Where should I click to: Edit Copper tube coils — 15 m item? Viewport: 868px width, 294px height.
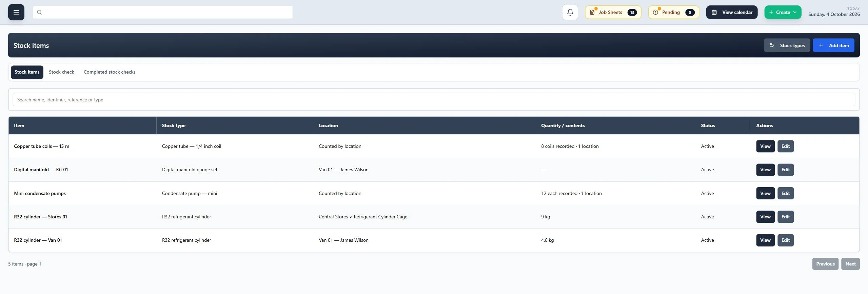pyautogui.click(x=786, y=146)
